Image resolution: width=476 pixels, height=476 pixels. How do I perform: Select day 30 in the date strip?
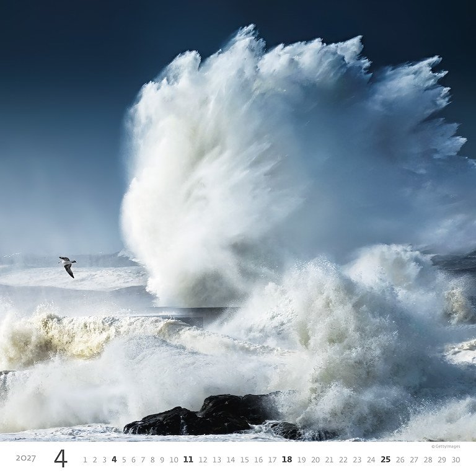(456, 460)
